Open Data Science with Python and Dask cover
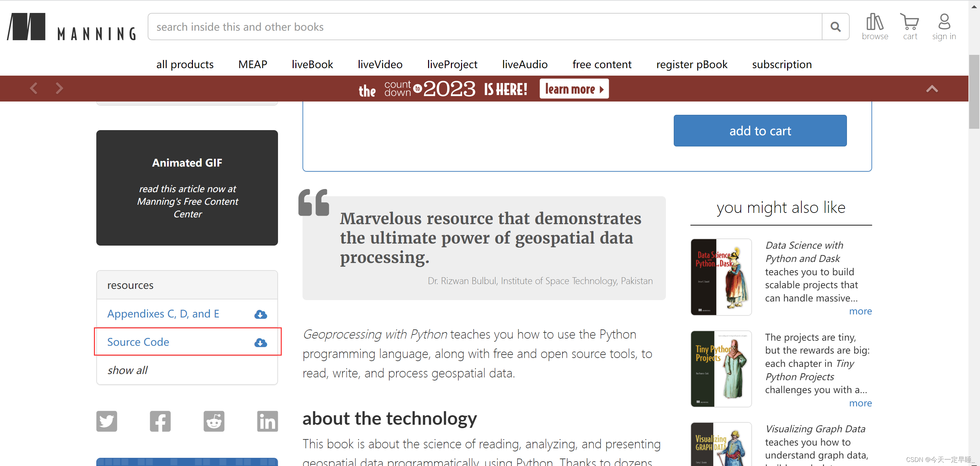 coord(721,277)
